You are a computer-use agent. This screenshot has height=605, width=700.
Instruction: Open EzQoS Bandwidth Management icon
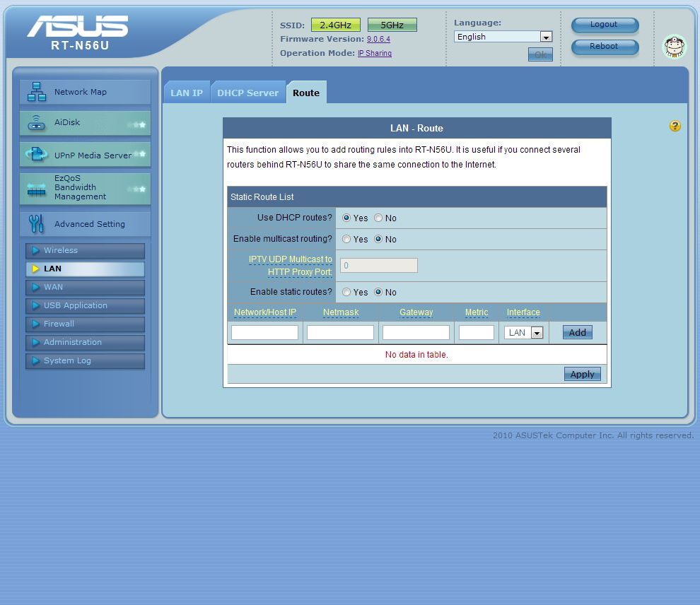tap(36, 188)
